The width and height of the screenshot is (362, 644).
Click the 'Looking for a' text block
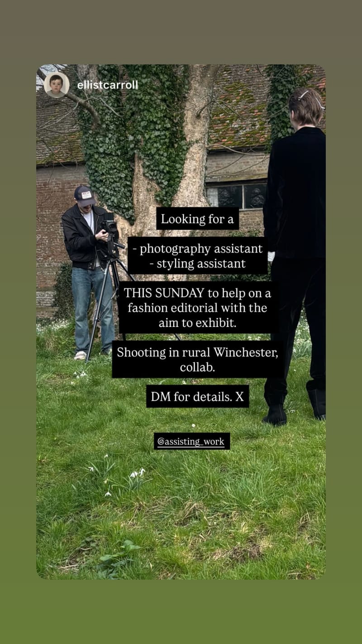pyautogui.click(x=197, y=219)
